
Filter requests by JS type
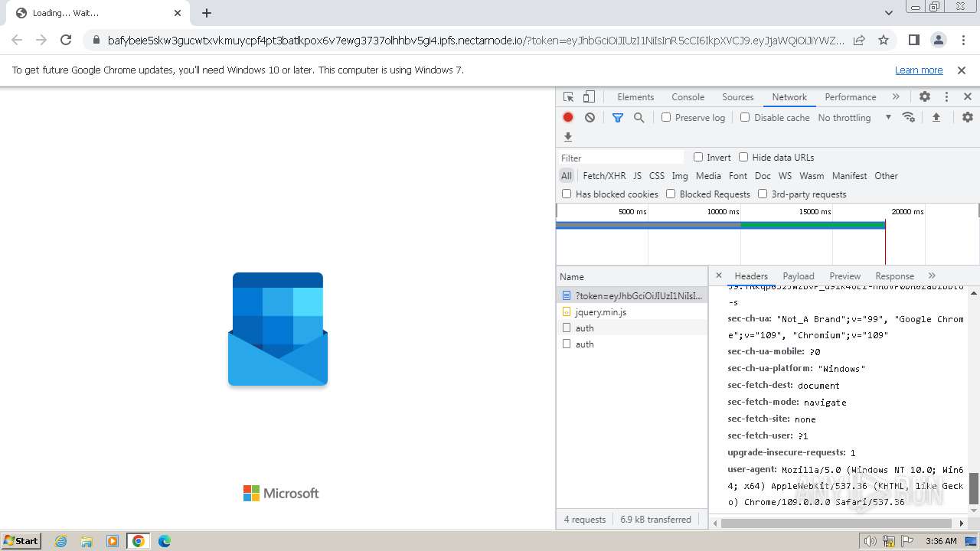[637, 176]
